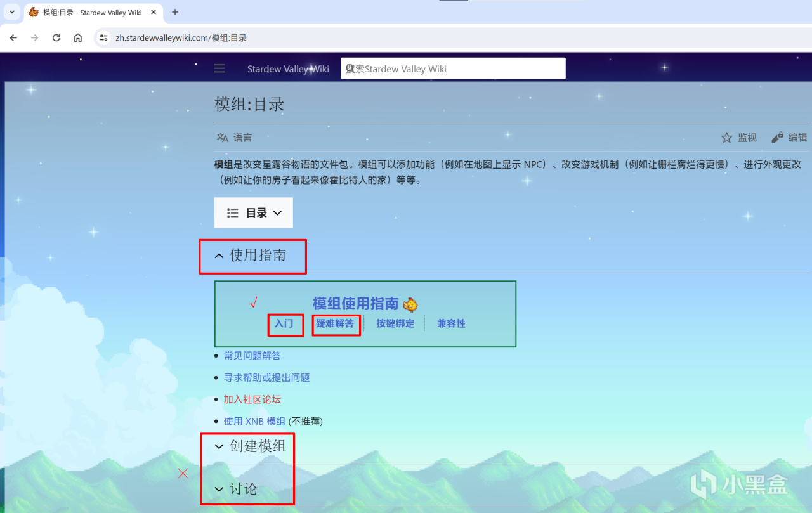Click the 模组:目录 page title
The width and height of the screenshot is (812, 513).
click(x=249, y=104)
